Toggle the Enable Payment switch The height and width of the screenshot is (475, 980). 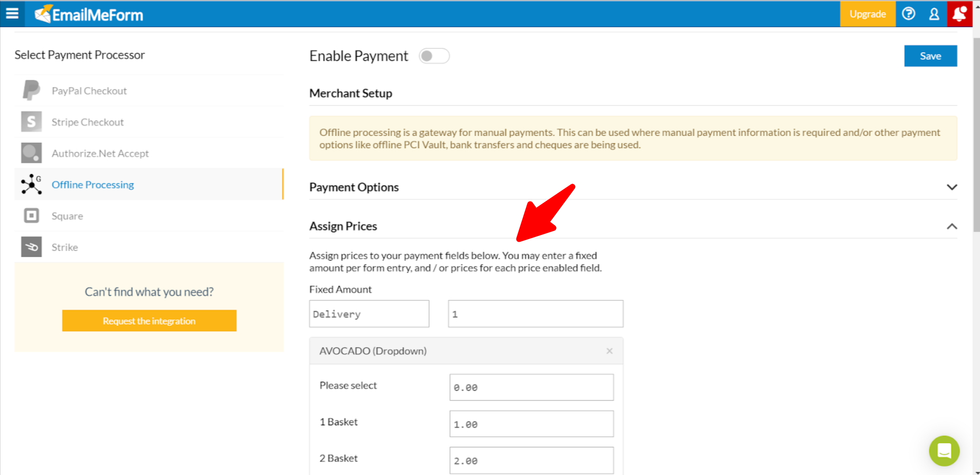[434, 56]
